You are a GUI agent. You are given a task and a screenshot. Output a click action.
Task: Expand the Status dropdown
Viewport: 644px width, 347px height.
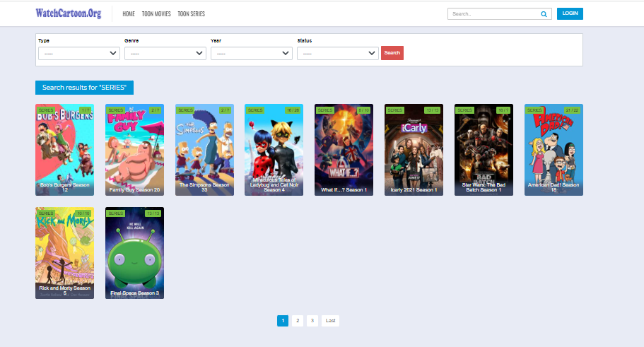coord(338,54)
